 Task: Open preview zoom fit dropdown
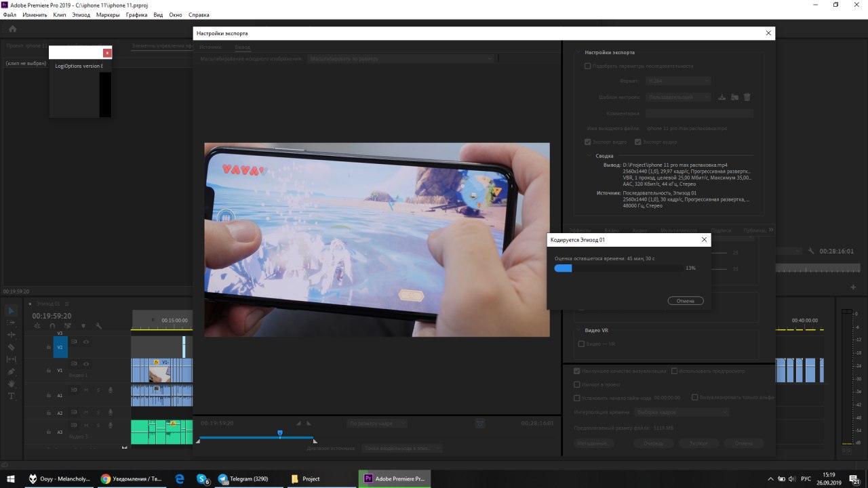pyautogui.click(x=377, y=424)
